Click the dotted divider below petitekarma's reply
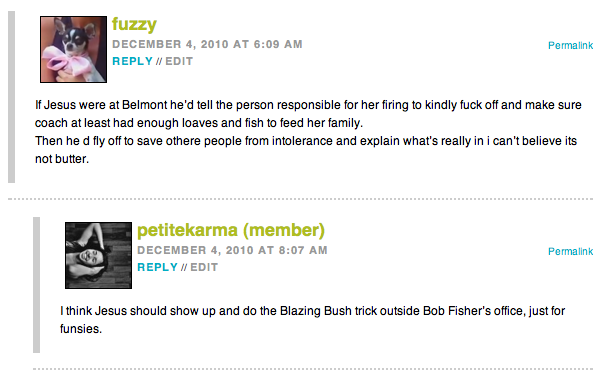Image resolution: width=609 pixels, height=381 pixels. click(x=313, y=369)
